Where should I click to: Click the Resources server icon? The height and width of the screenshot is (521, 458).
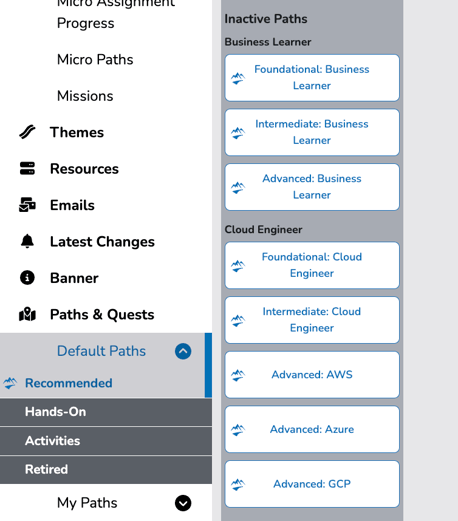27,168
